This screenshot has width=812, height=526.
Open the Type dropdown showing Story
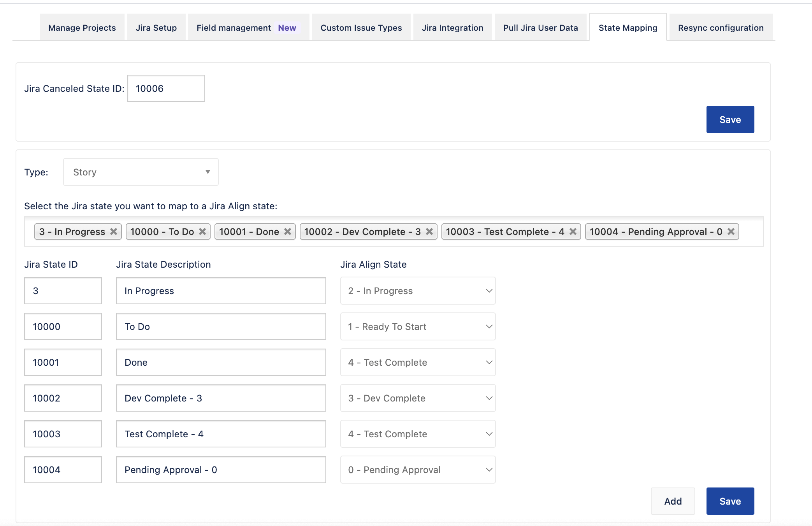coord(140,172)
